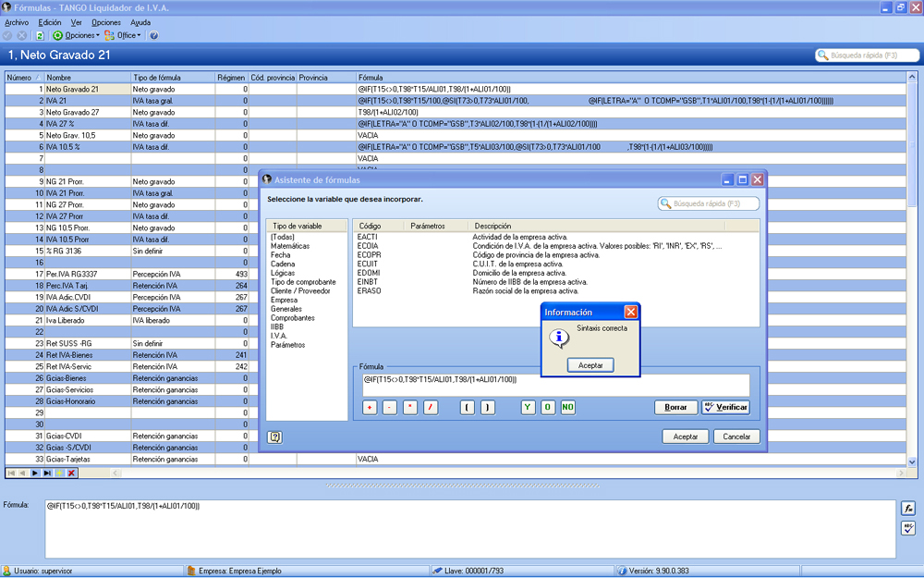Click the green checkmark accept toolbar icon
This screenshot has width=924, height=578.
pos(7,35)
